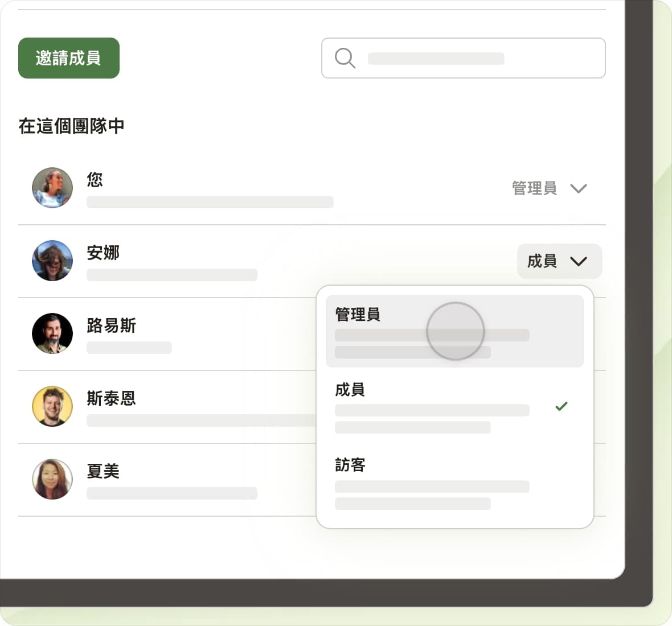Expand the chevron next to 管理員
The height and width of the screenshot is (626, 672).
point(578,188)
